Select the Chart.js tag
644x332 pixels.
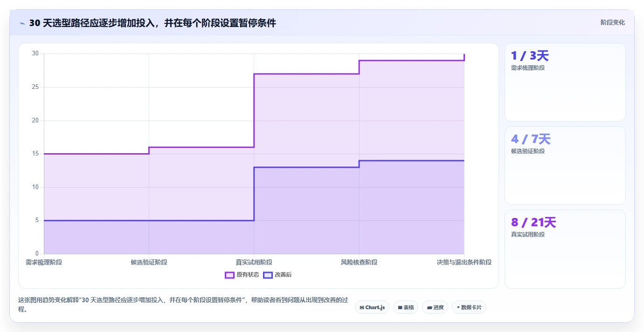(372, 307)
